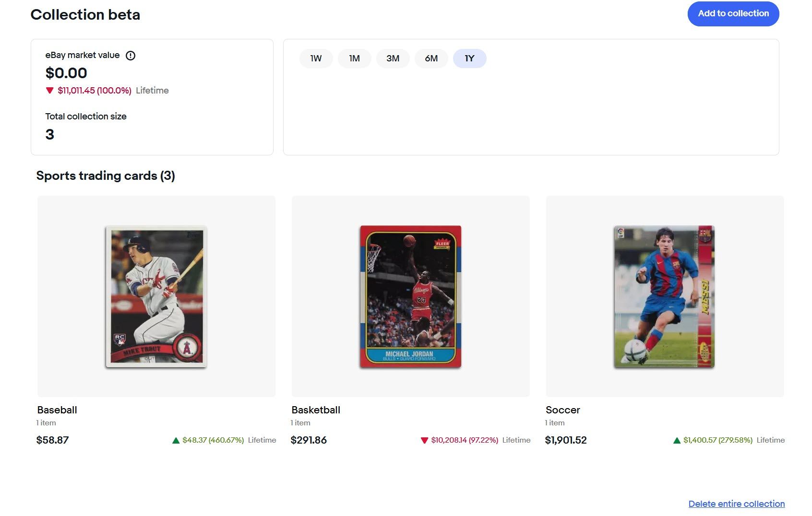The height and width of the screenshot is (516, 812).
Task: Click Delete entire collection link
Action: 737,504
